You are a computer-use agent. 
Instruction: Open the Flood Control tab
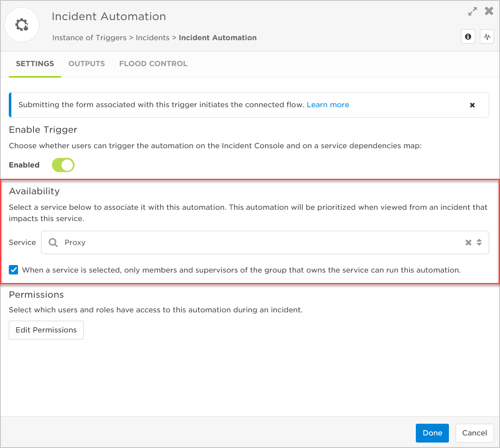tap(153, 64)
